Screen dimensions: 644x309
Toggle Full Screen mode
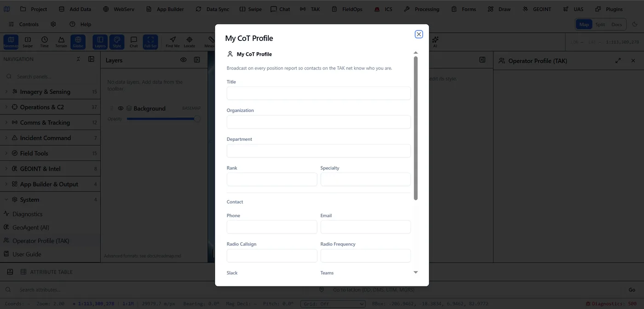pyautogui.click(x=150, y=42)
